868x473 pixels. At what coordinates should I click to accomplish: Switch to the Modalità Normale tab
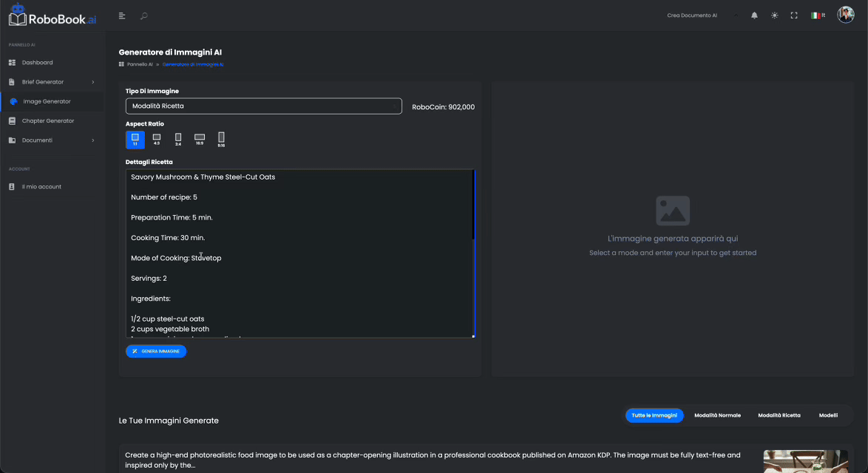coord(717,415)
